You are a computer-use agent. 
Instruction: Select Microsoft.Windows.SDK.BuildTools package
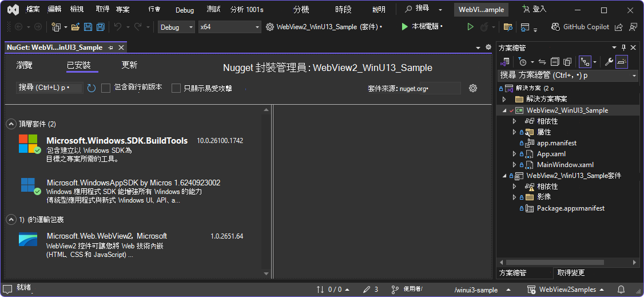[x=133, y=149]
